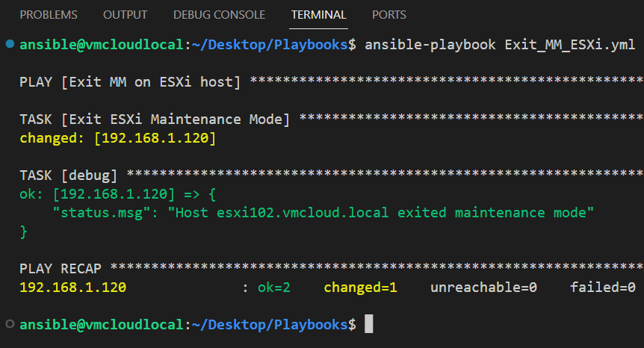Click the PLAY RECAP heading
This screenshot has width=644, height=348.
point(64,269)
